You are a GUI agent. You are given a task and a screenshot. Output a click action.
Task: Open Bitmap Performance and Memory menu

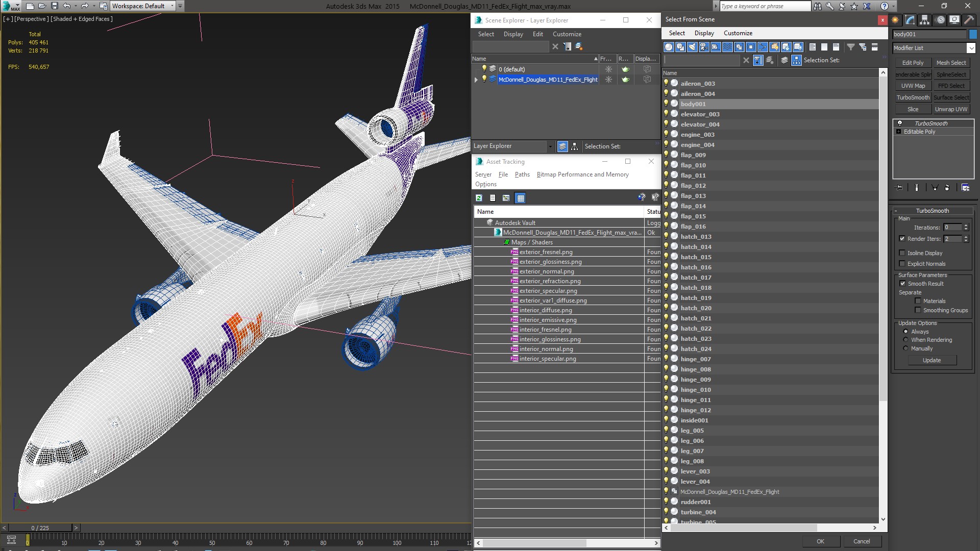582,174
